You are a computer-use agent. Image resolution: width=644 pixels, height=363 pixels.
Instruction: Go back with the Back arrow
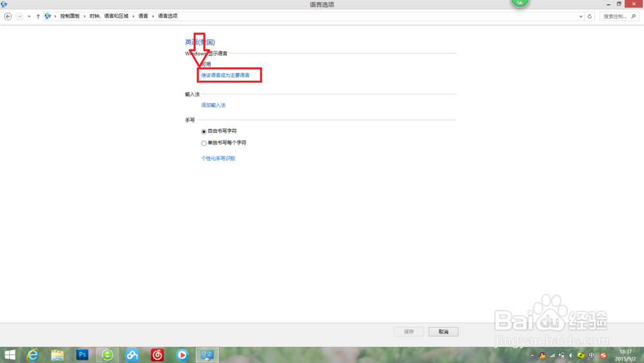pyautogui.click(x=8, y=17)
